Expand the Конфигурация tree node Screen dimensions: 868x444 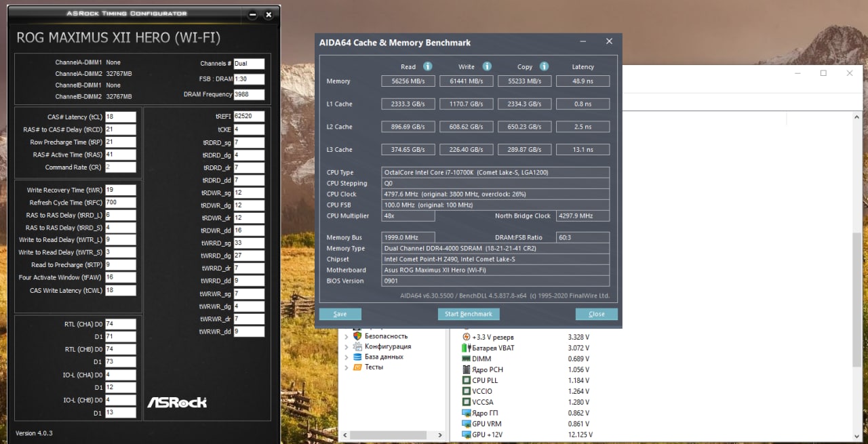pyautogui.click(x=347, y=346)
